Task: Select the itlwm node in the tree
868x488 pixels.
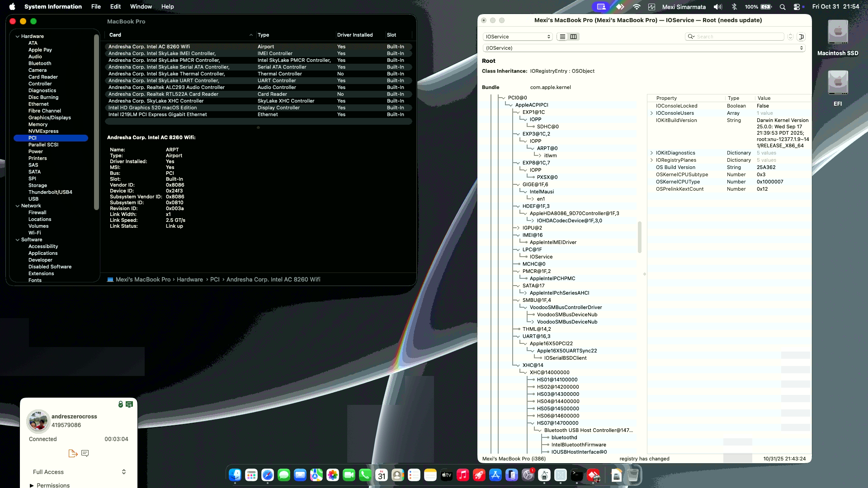Action: (x=551, y=155)
